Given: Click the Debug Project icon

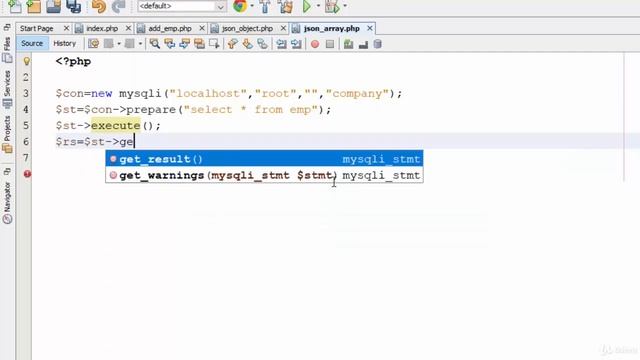Looking at the screenshot, I should (332, 6).
